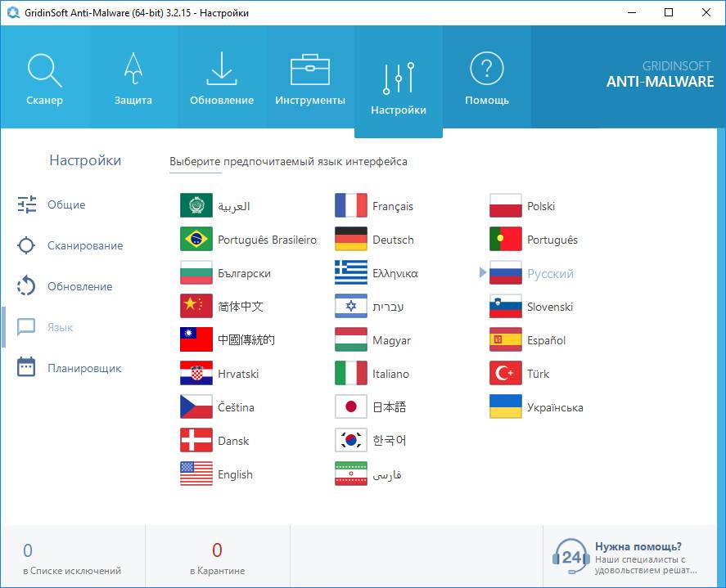Click the Нужна помощь? help link

click(x=638, y=547)
